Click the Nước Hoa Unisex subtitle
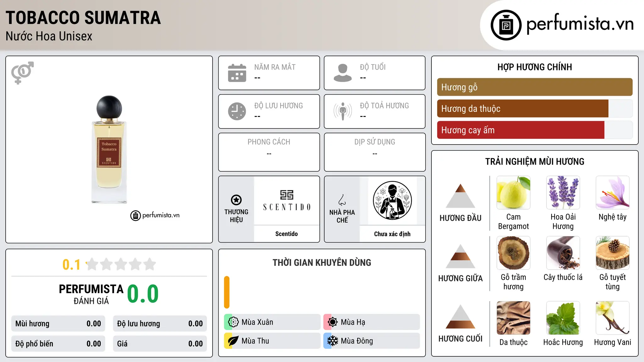Image resolution: width=644 pixels, height=362 pixels. point(49,36)
